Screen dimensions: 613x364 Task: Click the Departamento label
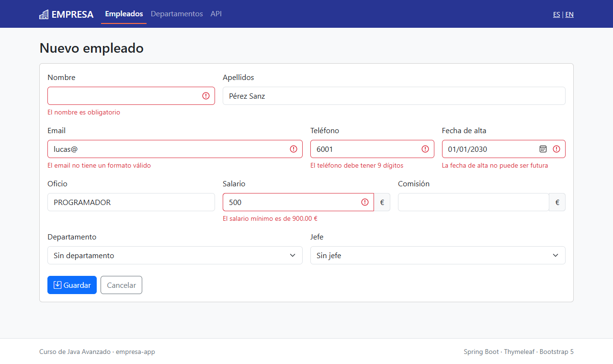[72, 237]
